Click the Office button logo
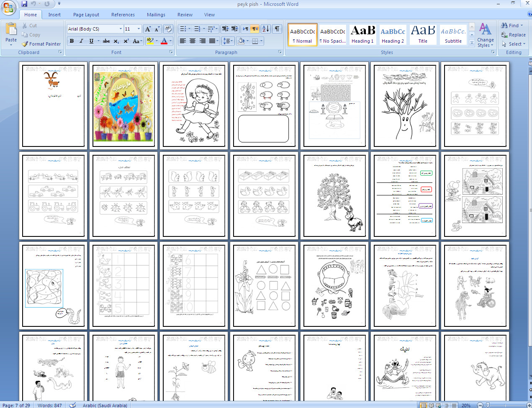Viewport: 532px width, 408px height. pyautogui.click(x=8, y=7)
